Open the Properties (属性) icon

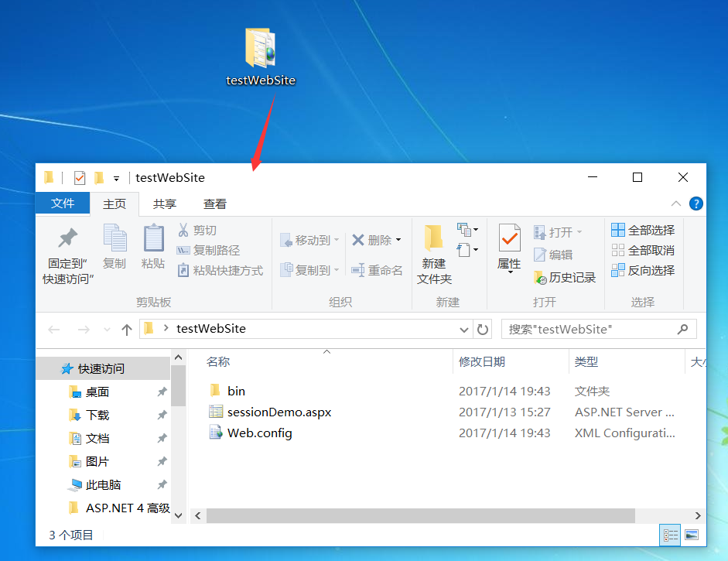pyautogui.click(x=508, y=248)
